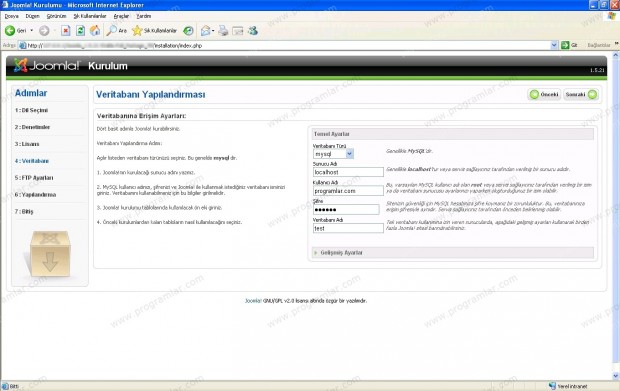
Task: Open the address bar dropdown arrow
Action: [x=554, y=45]
